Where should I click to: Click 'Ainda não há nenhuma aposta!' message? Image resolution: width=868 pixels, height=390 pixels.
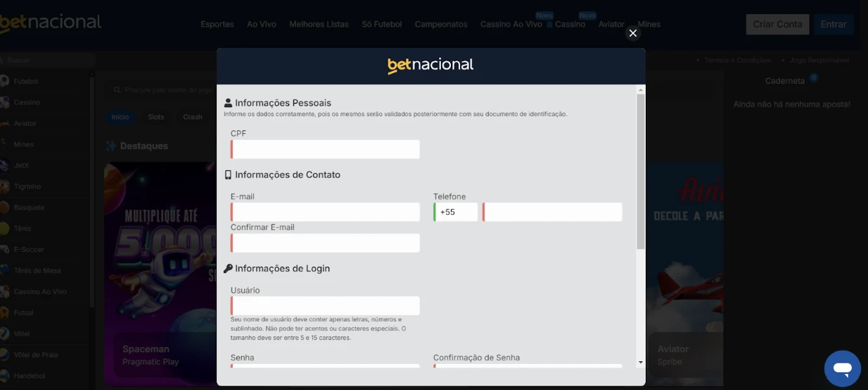pyautogui.click(x=792, y=104)
